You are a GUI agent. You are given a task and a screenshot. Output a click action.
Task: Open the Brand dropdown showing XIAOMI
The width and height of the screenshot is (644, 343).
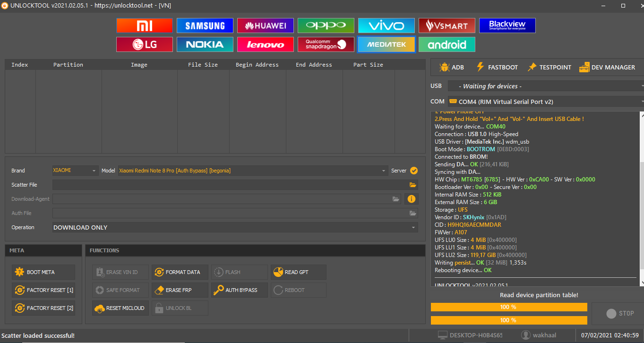click(x=75, y=171)
